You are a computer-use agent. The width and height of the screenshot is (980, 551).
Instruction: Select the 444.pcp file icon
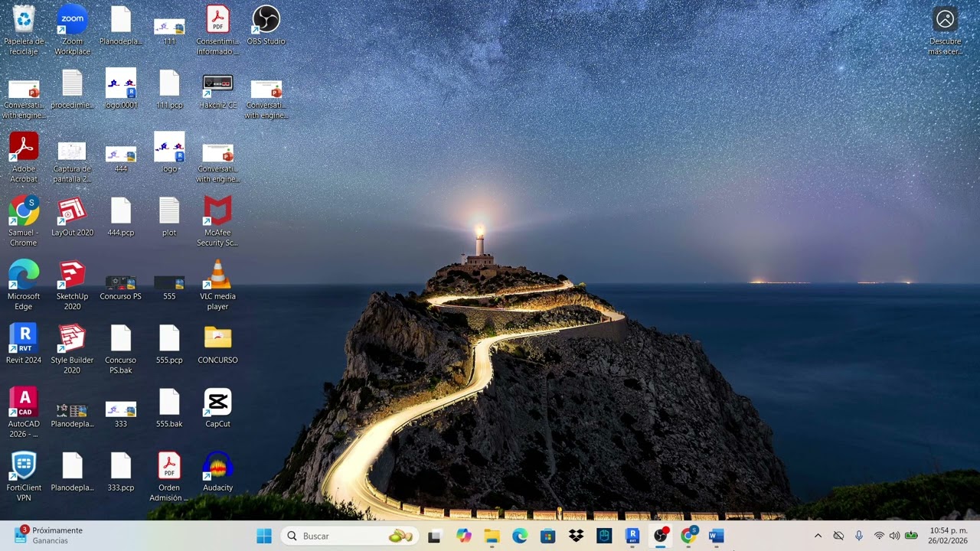pos(120,217)
